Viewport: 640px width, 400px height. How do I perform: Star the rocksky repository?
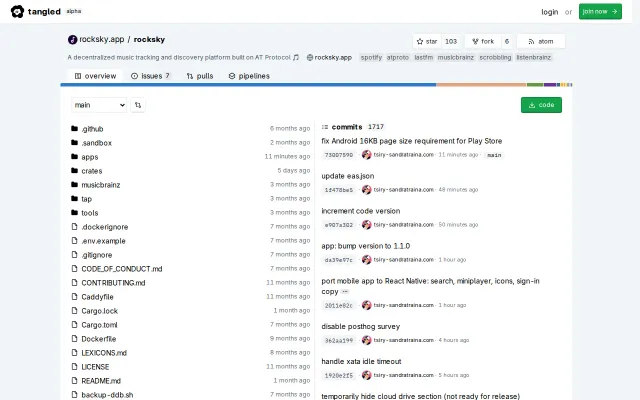(427, 41)
